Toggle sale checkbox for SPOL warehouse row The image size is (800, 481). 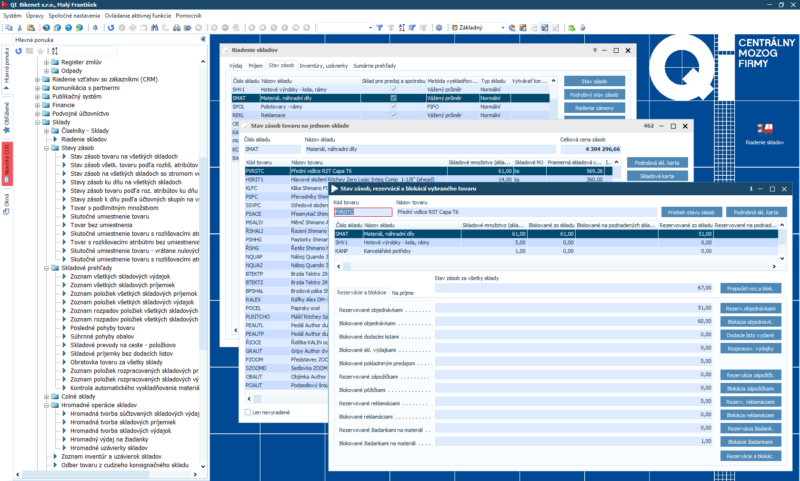click(x=393, y=105)
